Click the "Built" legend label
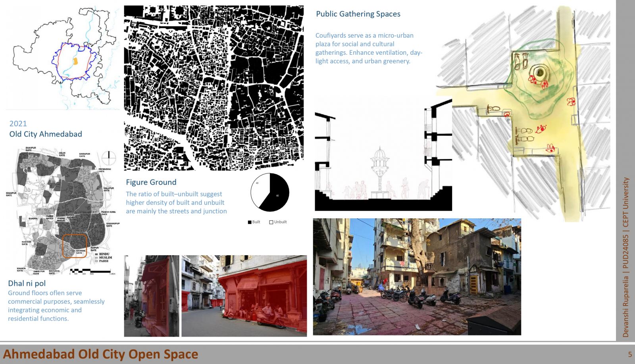The image size is (635, 364). click(256, 222)
